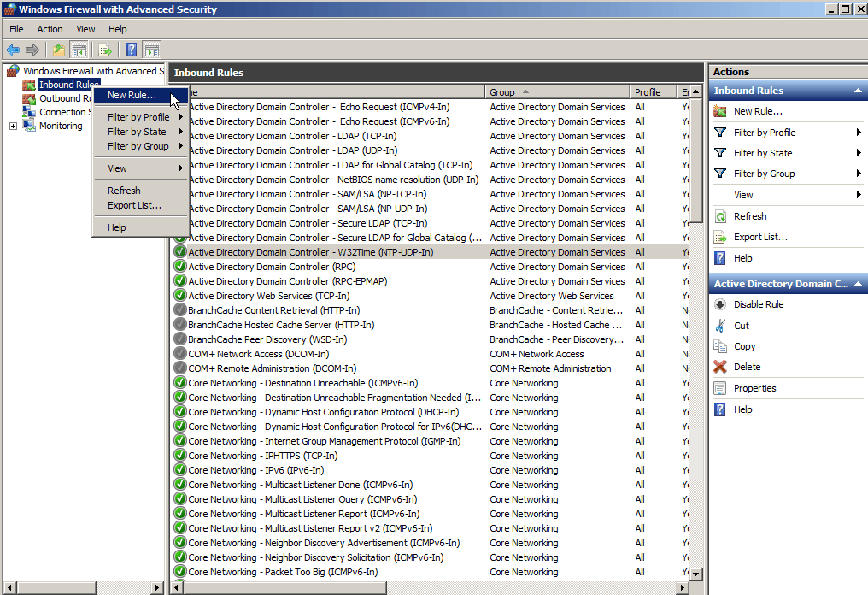Click the firewall root node icon in tree
Screen dimensions: 868x595
14,71
